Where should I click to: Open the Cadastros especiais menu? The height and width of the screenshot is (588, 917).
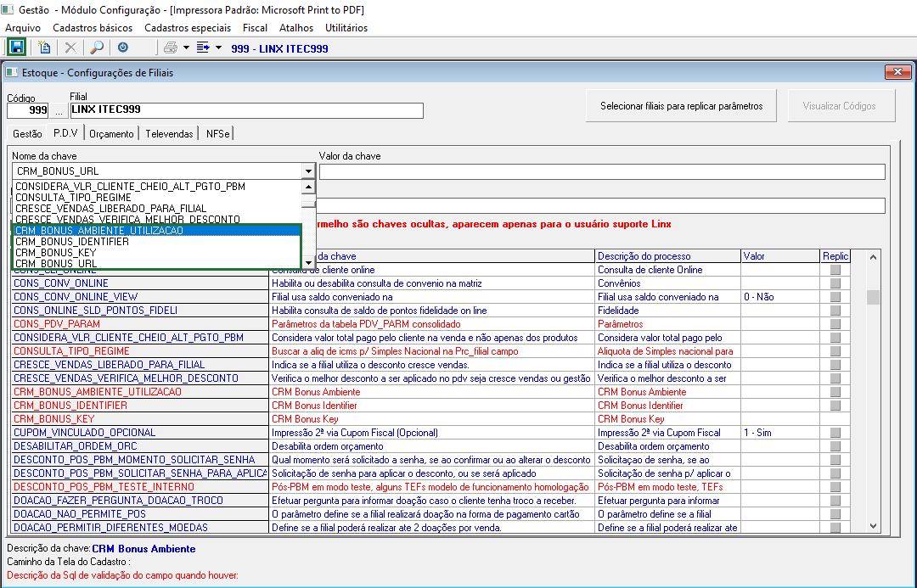[187, 28]
